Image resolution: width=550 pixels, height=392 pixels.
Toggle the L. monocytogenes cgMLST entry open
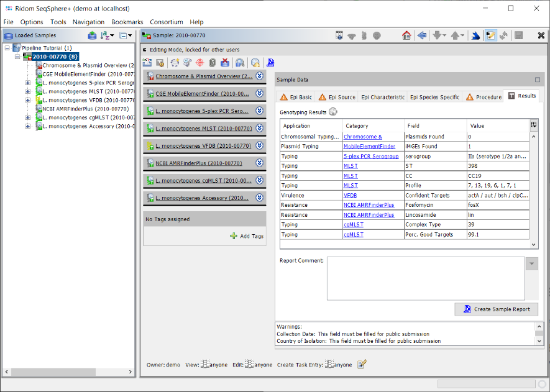(x=260, y=180)
